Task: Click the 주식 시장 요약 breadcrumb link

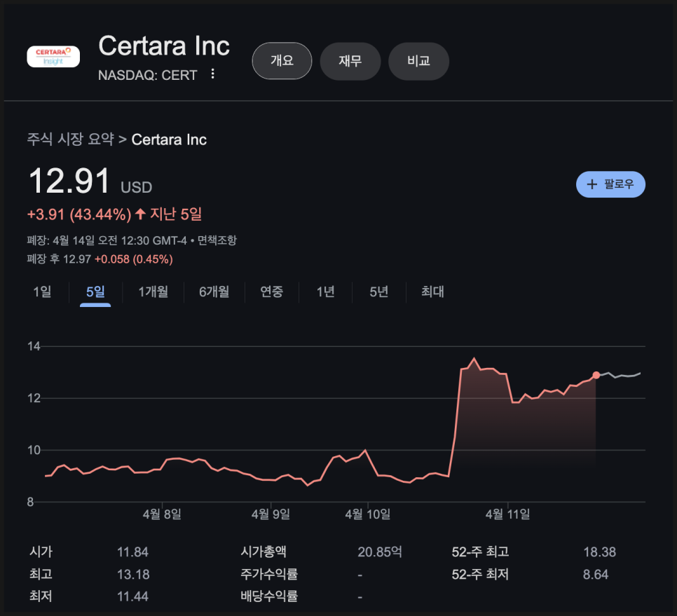Action: (x=70, y=139)
